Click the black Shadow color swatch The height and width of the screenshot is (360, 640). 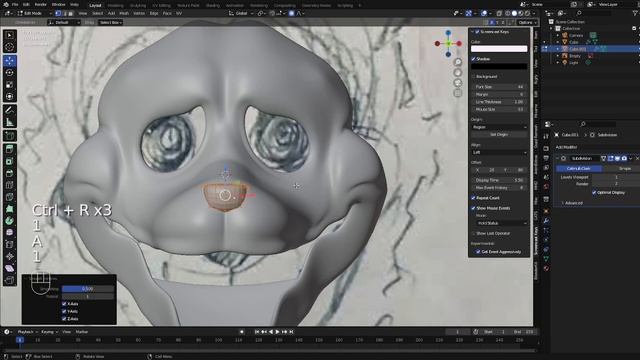click(499, 66)
